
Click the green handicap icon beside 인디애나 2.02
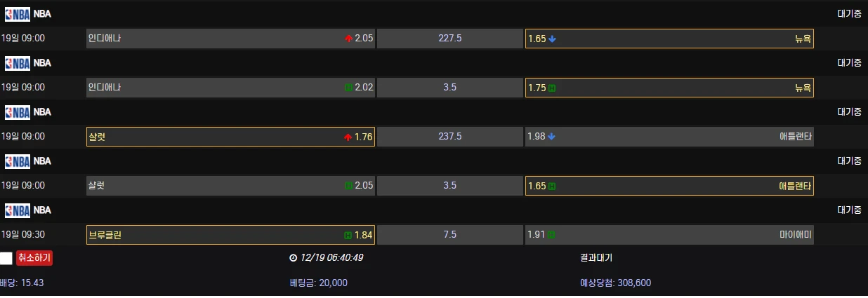(x=348, y=88)
